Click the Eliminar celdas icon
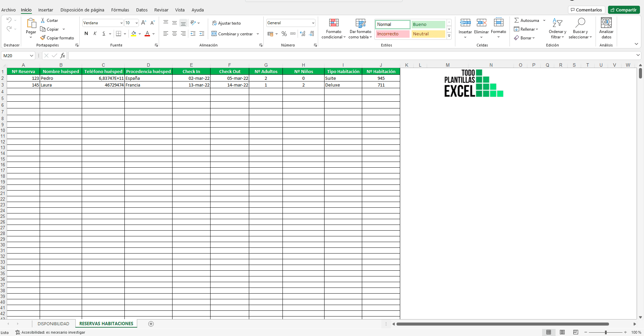 (482, 23)
